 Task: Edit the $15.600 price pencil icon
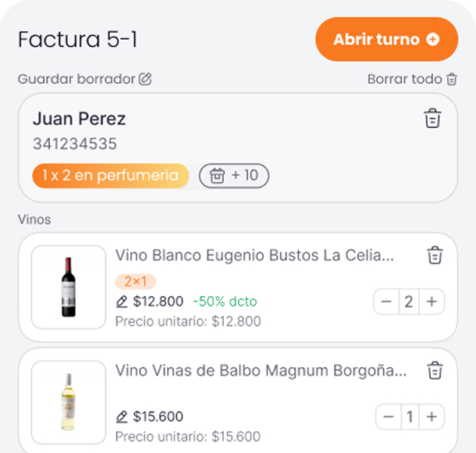pos(121,416)
